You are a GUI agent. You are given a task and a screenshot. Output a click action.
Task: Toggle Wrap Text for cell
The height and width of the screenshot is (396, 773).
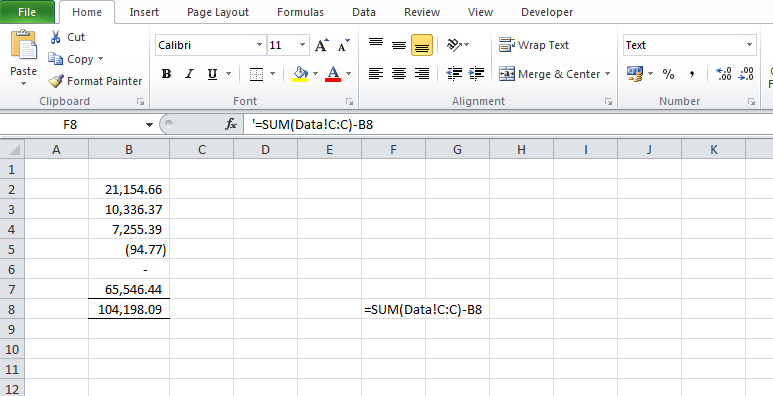coord(534,45)
